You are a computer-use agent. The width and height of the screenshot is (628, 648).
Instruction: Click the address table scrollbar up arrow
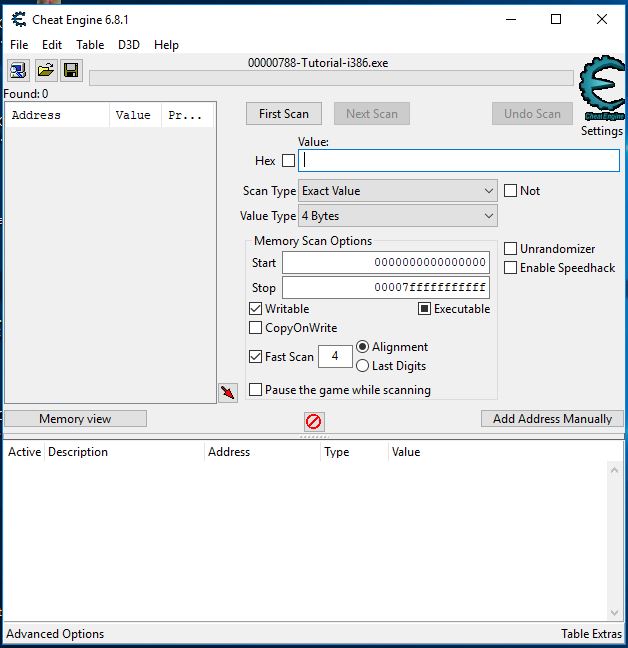pos(614,470)
